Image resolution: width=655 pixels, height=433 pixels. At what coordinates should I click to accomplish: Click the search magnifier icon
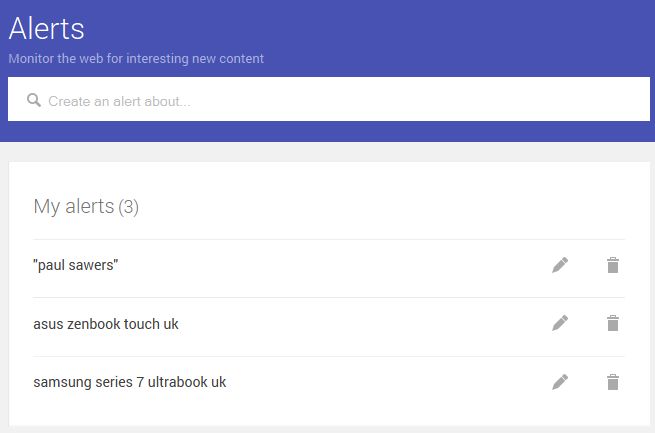(34, 100)
